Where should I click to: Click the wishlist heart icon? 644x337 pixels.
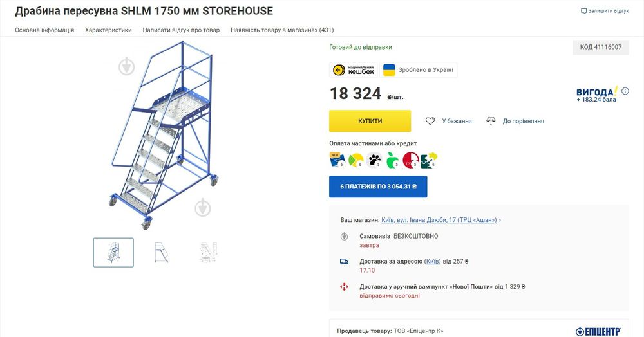pyautogui.click(x=430, y=121)
